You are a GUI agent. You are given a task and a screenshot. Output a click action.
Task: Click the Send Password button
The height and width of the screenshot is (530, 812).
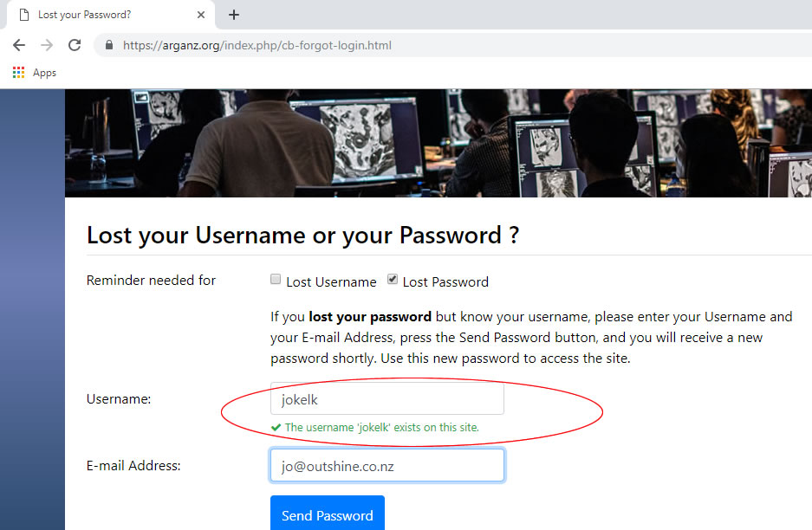(328, 513)
